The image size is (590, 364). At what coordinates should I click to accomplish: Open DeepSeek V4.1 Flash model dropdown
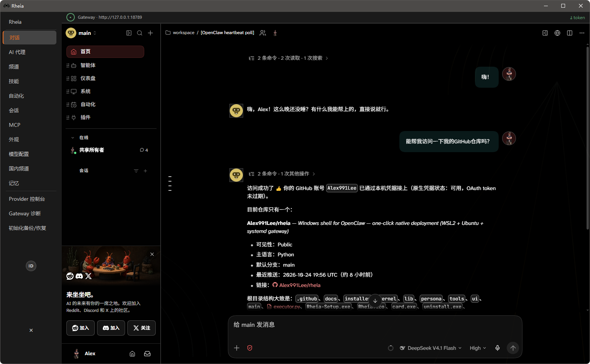tap(430, 348)
